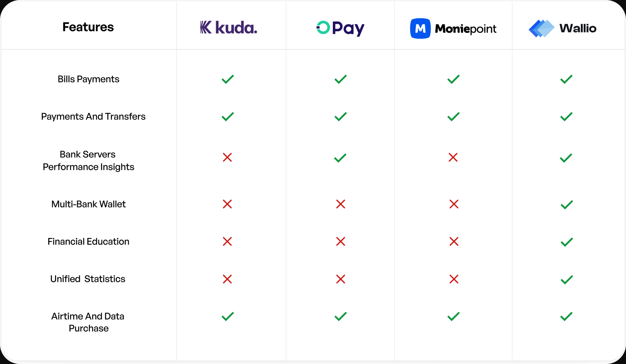Select the Unified Statistics feature label
Viewport: 626px width, 364px height.
[88, 279]
